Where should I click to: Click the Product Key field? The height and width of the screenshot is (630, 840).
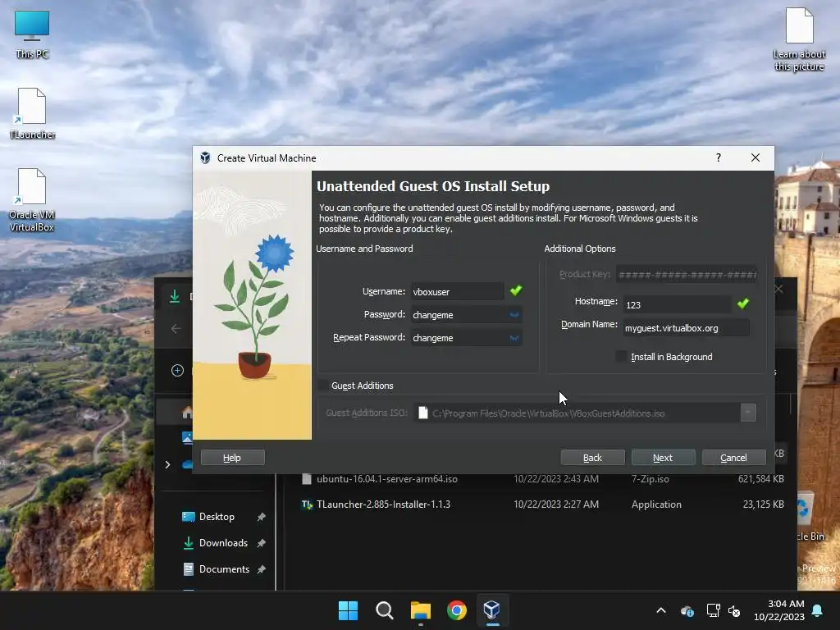point(687,275)
